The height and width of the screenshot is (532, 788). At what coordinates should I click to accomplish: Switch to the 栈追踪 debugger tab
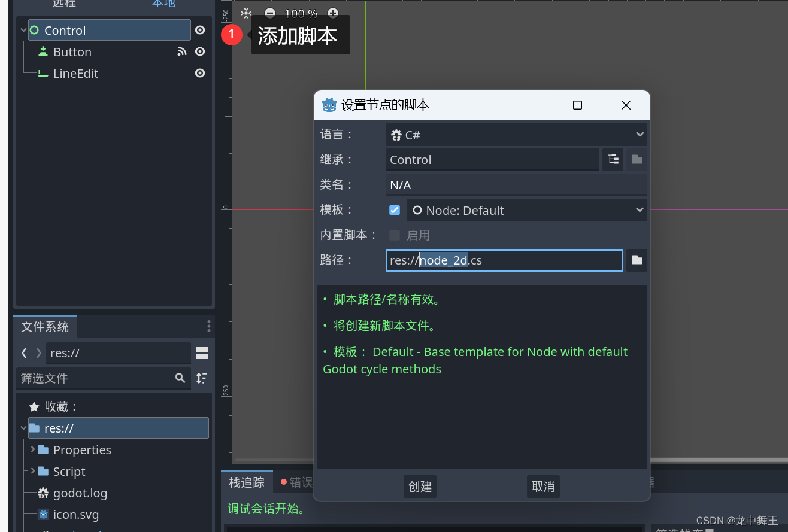[247, 482]
